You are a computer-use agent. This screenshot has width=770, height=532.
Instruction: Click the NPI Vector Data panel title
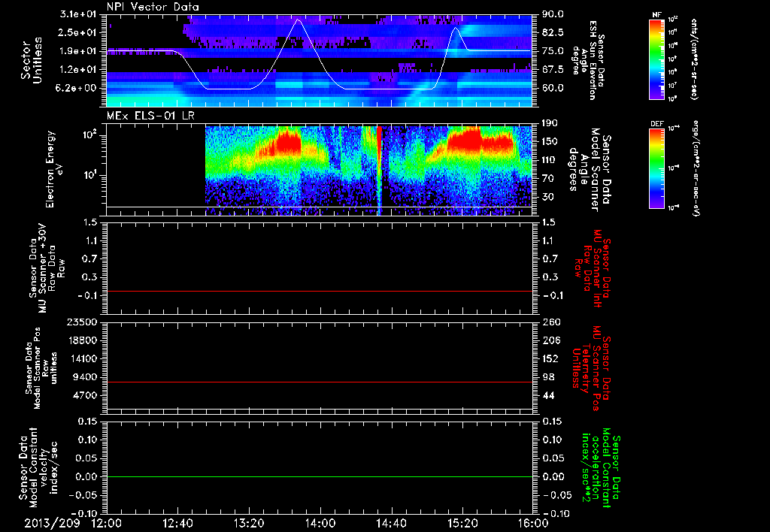pos(153,7)
